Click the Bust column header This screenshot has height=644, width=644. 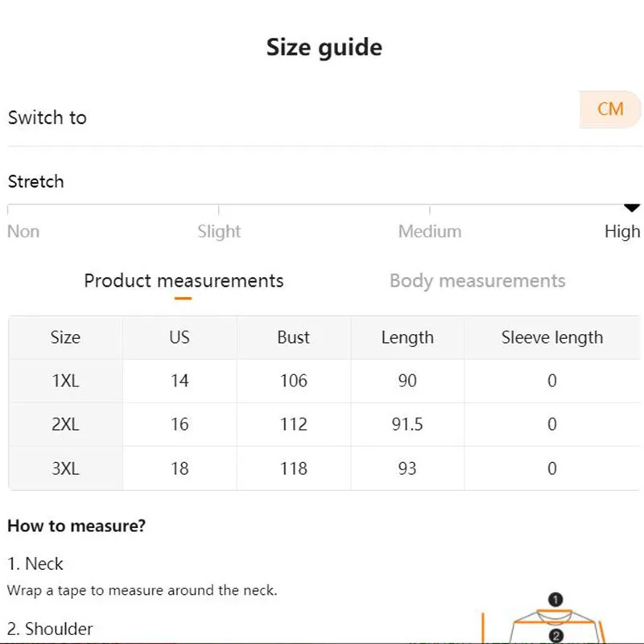pos(293,337)
